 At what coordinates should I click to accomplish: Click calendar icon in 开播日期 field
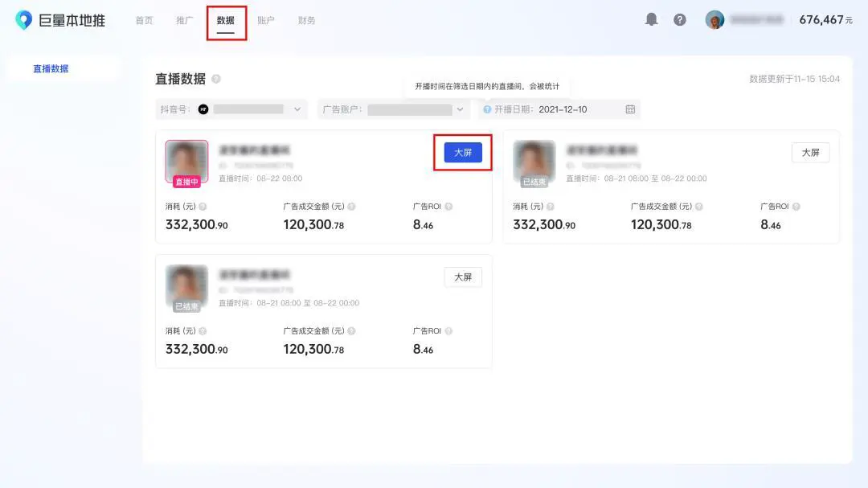pos(630,109)
